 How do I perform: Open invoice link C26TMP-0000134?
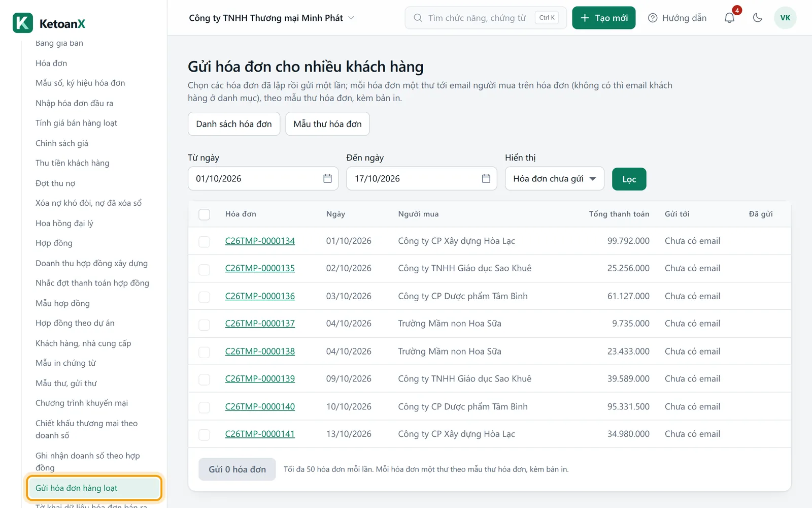[260, 241]
